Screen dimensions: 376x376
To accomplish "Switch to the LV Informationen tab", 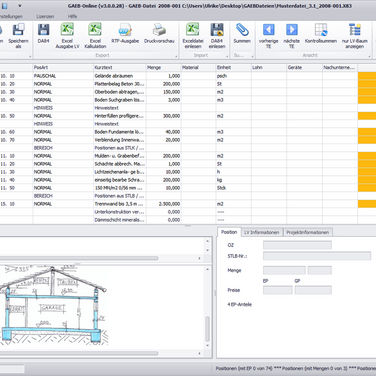I will tap(262, 232).
